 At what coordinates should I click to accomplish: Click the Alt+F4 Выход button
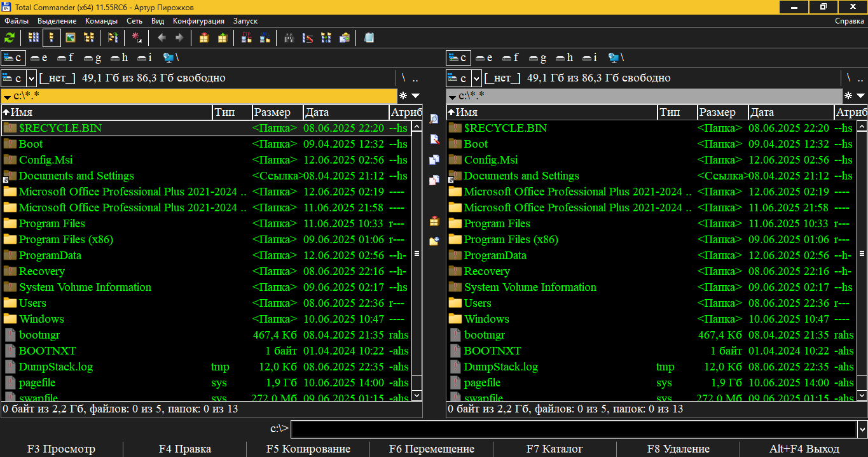804,449
